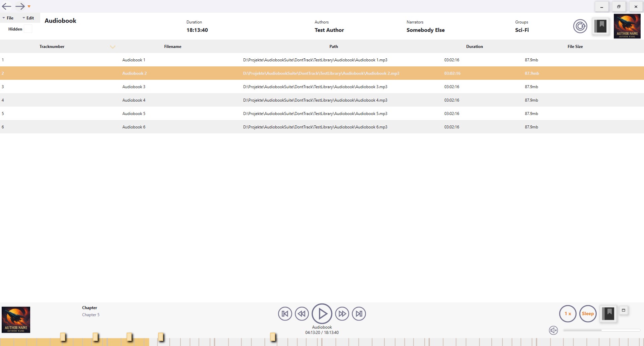Rewind the current chapter
644x346 pixels.
[x=302, y=313]
